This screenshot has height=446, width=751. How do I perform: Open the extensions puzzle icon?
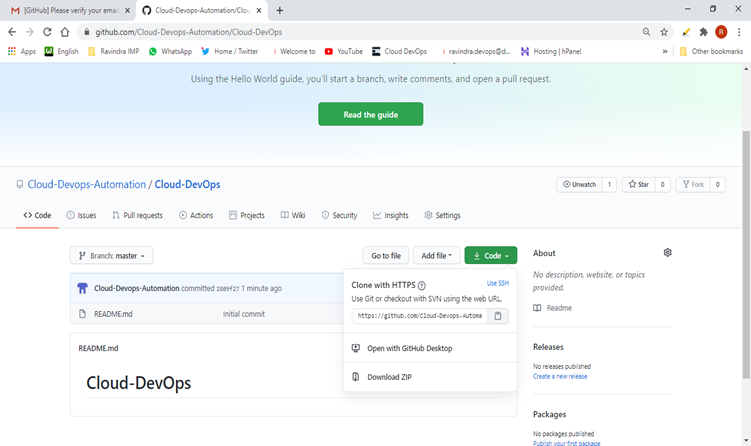pyautogui.click(x=703, y=32)
